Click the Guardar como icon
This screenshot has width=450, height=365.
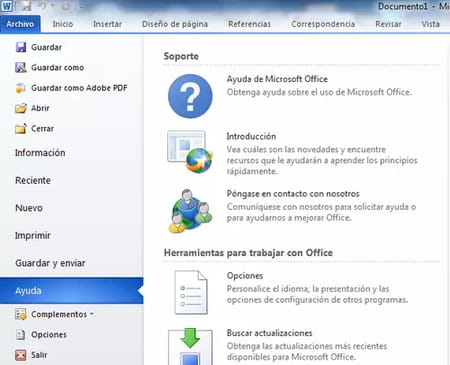point(21,68)
